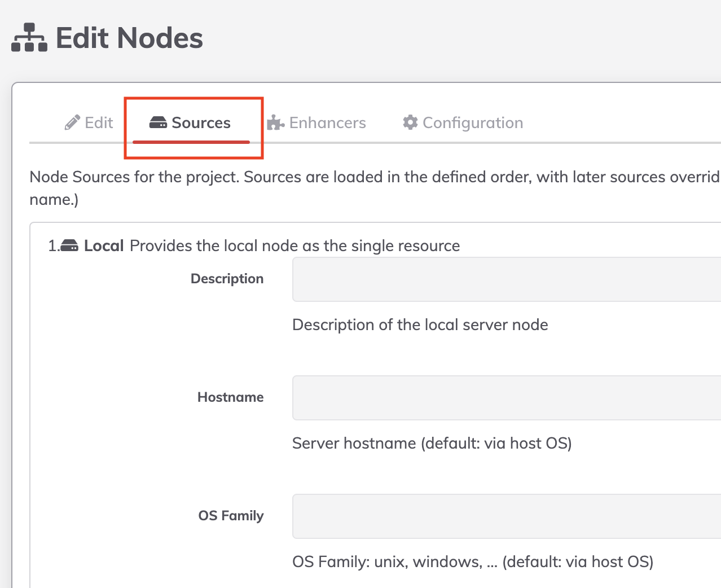
Task: Click the drive icon next to Local source
Action: [x=69, y=246]
